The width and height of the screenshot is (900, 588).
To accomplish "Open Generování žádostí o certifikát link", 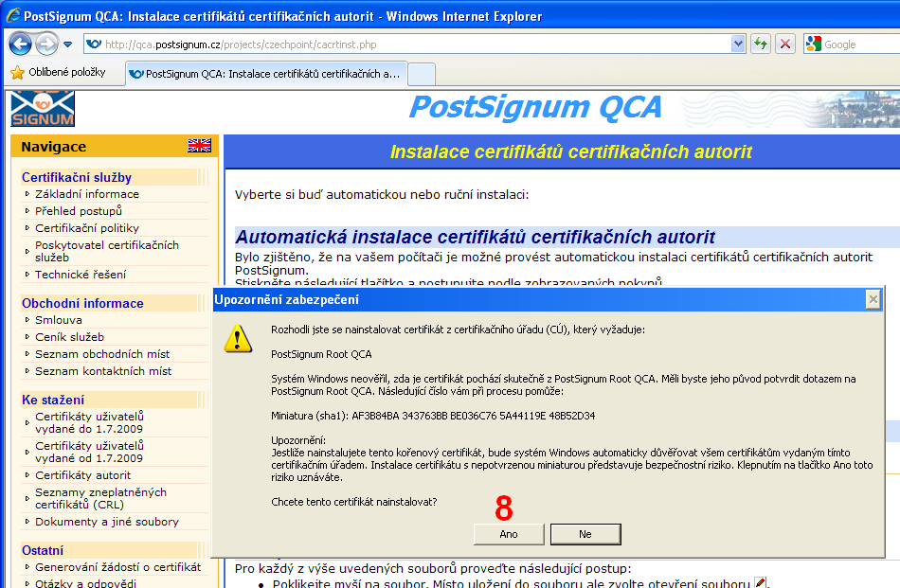I will [x=117, y=567].
